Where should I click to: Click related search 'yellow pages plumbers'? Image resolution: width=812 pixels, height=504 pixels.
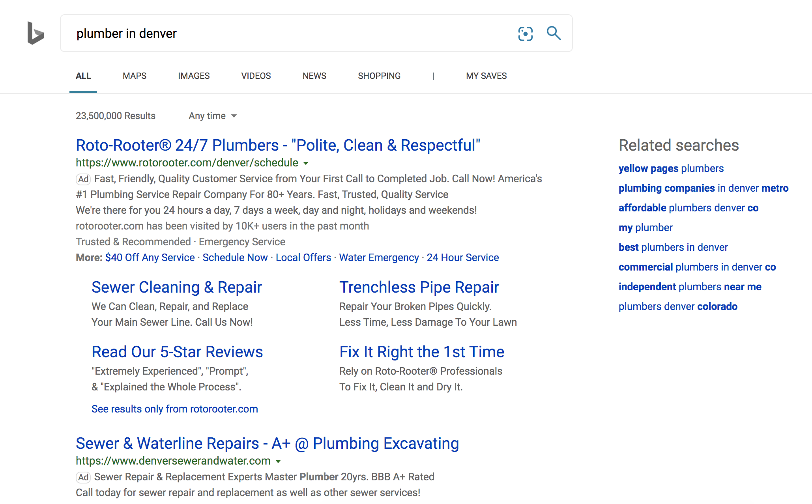671,168
